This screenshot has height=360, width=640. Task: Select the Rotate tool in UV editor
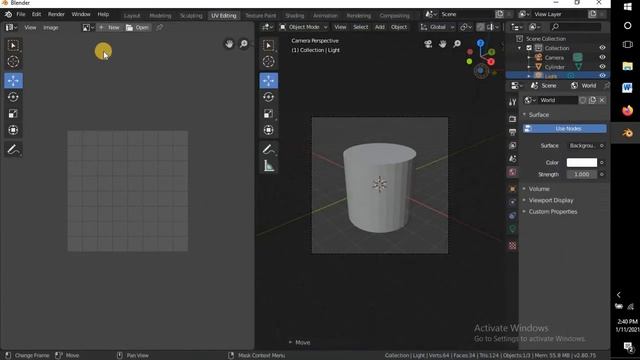[13, 97]
